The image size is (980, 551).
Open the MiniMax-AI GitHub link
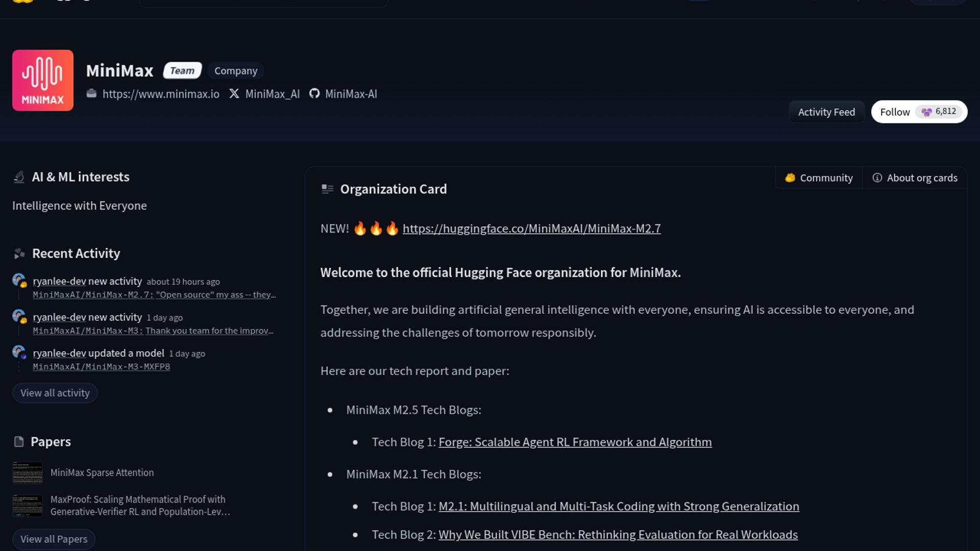click(343, 94)
